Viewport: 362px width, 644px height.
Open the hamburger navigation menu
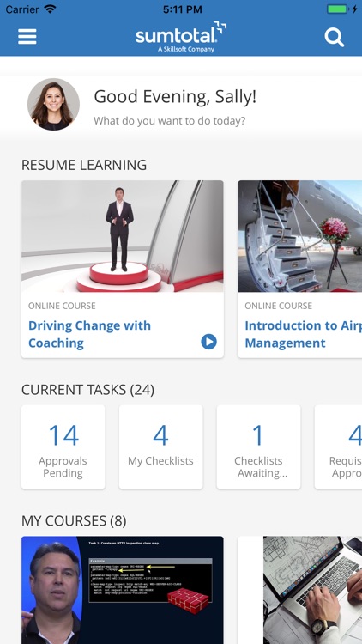[27, 37]
